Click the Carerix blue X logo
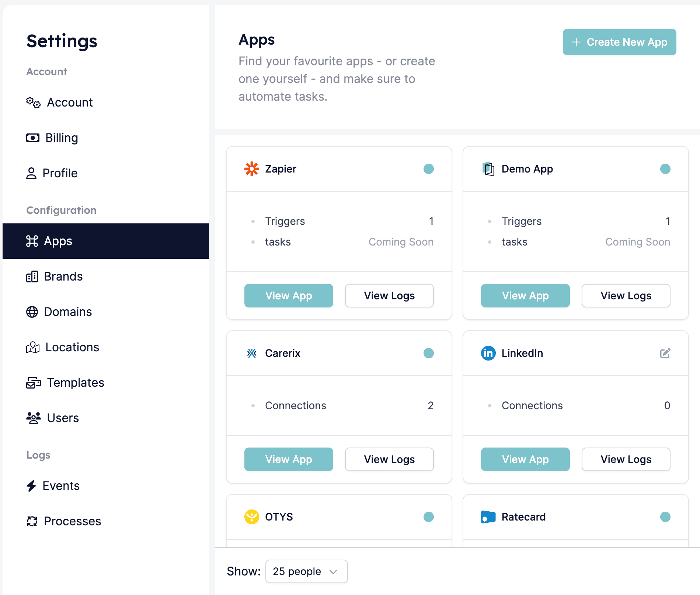700x595 pixels. pos(252,353)
